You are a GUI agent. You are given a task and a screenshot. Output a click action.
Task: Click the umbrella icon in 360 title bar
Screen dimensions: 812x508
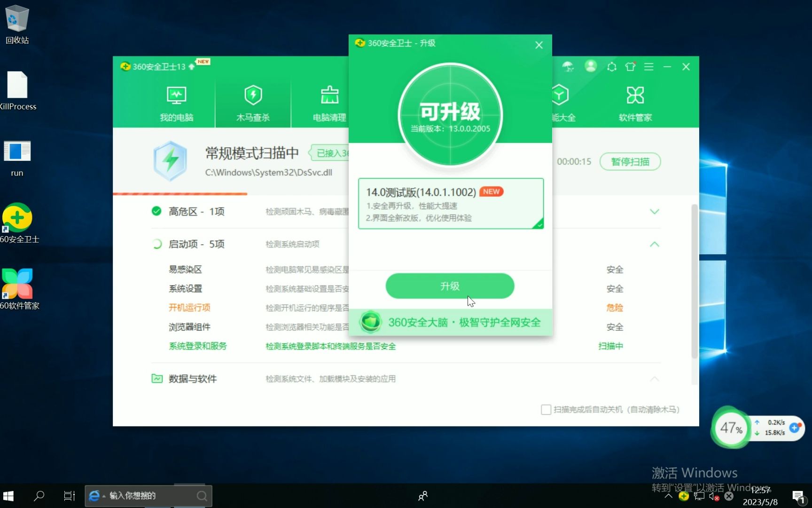(568, 67)
